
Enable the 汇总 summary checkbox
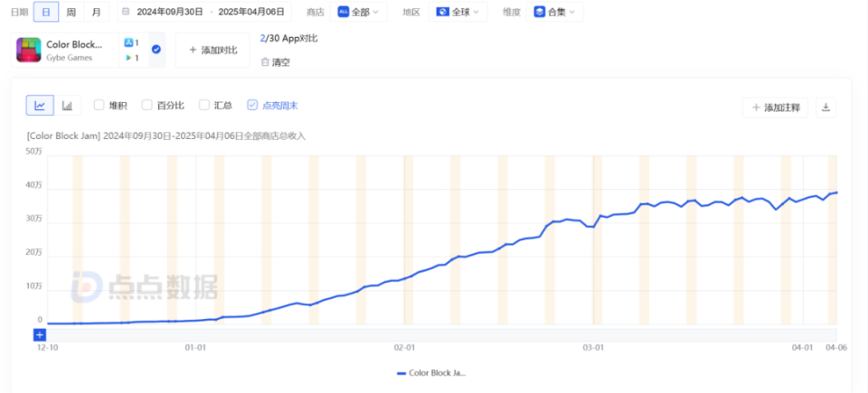tap(204, 105)
